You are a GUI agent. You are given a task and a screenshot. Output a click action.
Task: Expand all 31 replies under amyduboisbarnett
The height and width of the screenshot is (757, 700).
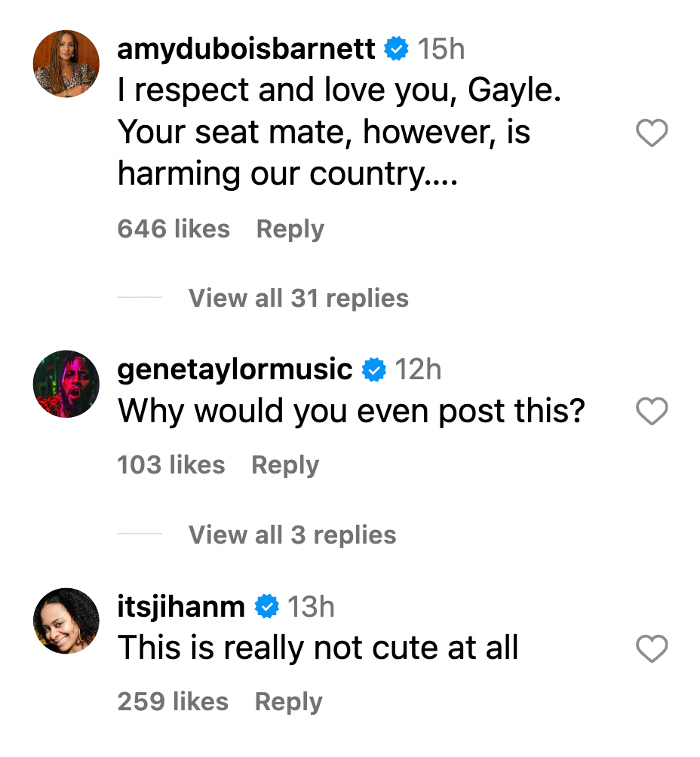pyautogui.click(x=297, y=299)
